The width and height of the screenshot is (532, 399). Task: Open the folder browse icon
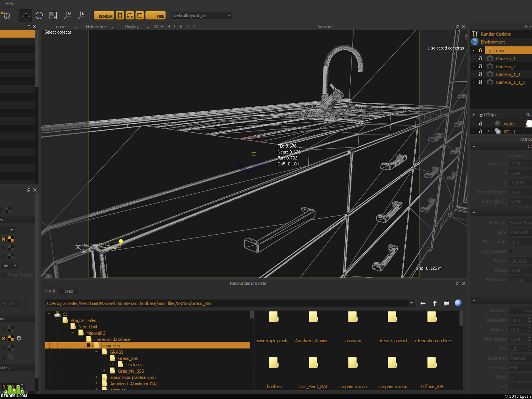point(447,303)
